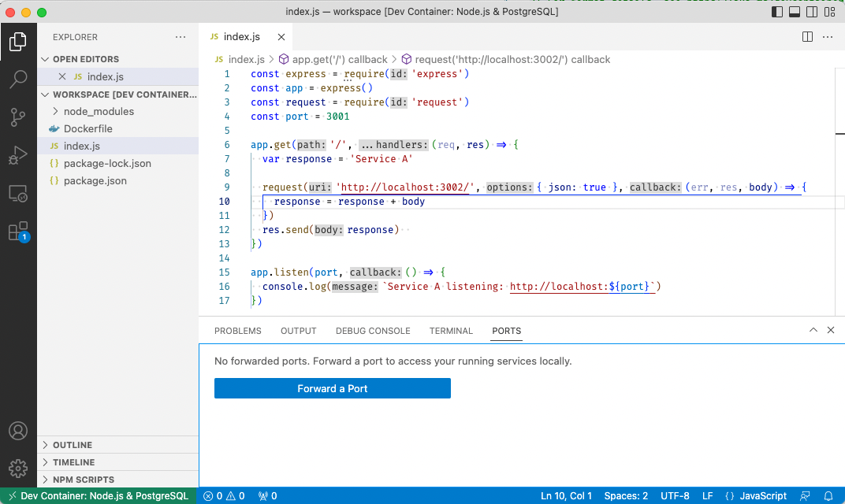Expand the node_modules folder
The width and height of the screenshot is (845, 504).
pyautogui.click(x=99, y=111)
